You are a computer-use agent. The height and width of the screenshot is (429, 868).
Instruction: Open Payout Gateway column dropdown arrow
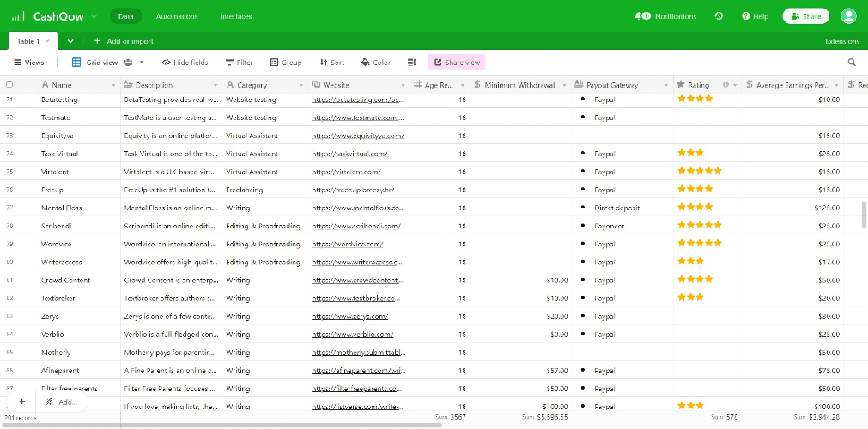[666, 85]
